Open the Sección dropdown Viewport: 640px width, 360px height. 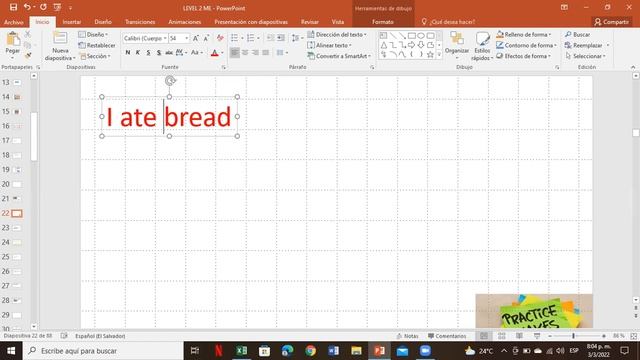click(95, 56)
